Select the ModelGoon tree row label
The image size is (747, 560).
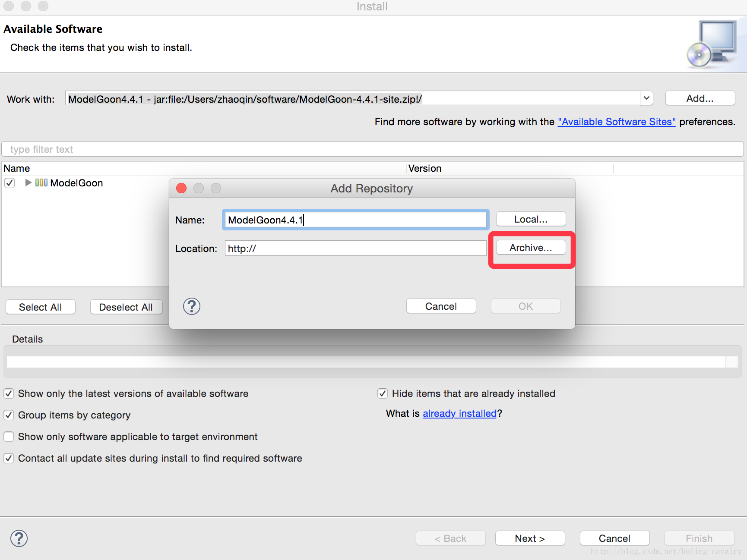pyautogui.click(x=76, y=183)
